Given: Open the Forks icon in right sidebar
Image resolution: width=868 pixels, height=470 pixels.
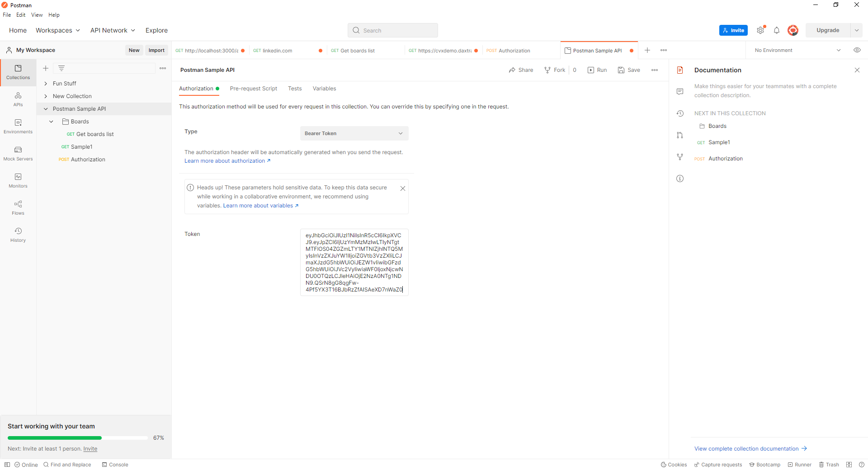Looking at the screenshot, I should coord(680,157).
